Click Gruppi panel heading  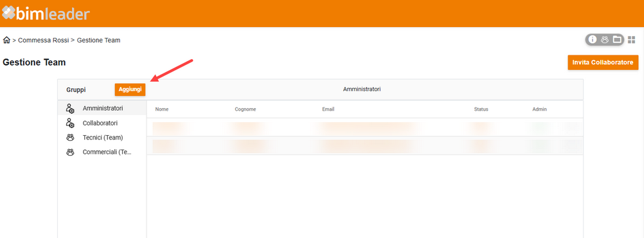pos(76,89)
